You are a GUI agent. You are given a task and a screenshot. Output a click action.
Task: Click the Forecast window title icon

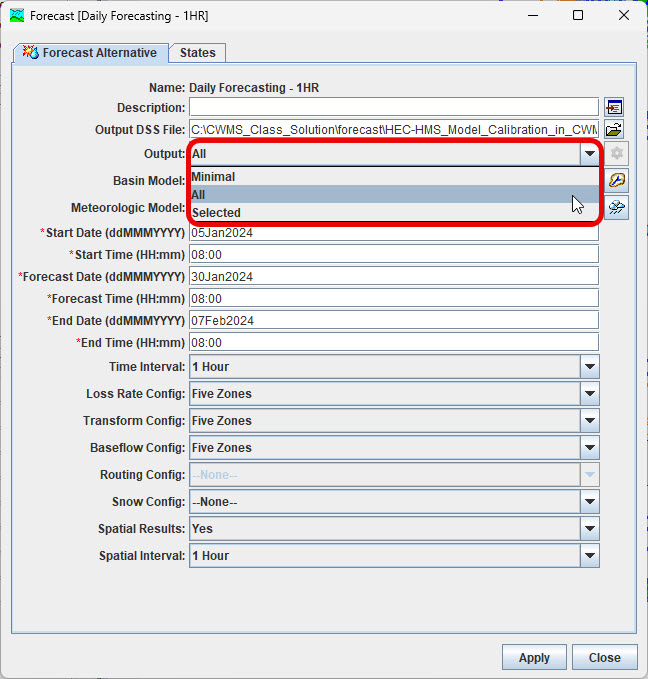point(16,16)
